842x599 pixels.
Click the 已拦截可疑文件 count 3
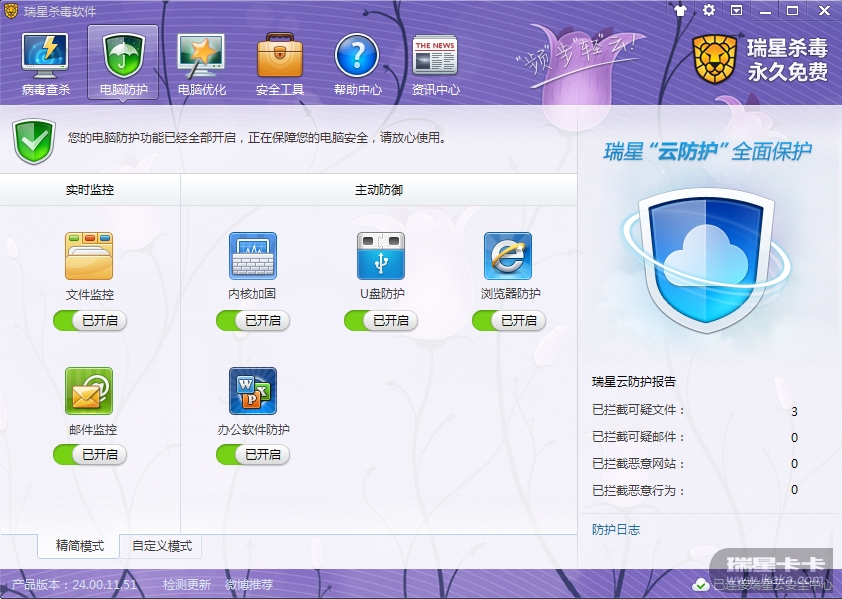point(794,412)
